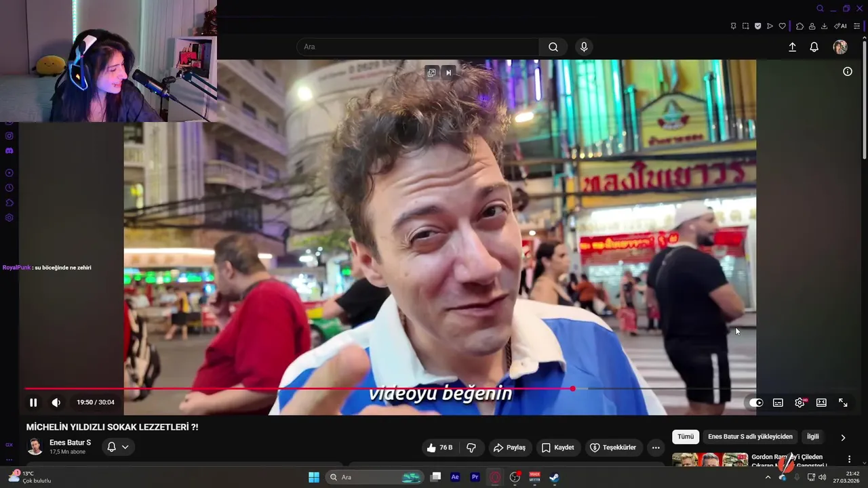
Task: Open the account avatar menu
Action: pos(840,47)
